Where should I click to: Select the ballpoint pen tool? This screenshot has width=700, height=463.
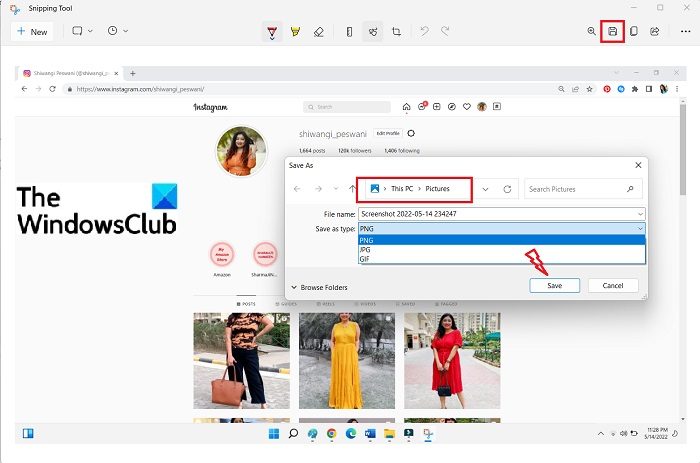coord(272,32)
